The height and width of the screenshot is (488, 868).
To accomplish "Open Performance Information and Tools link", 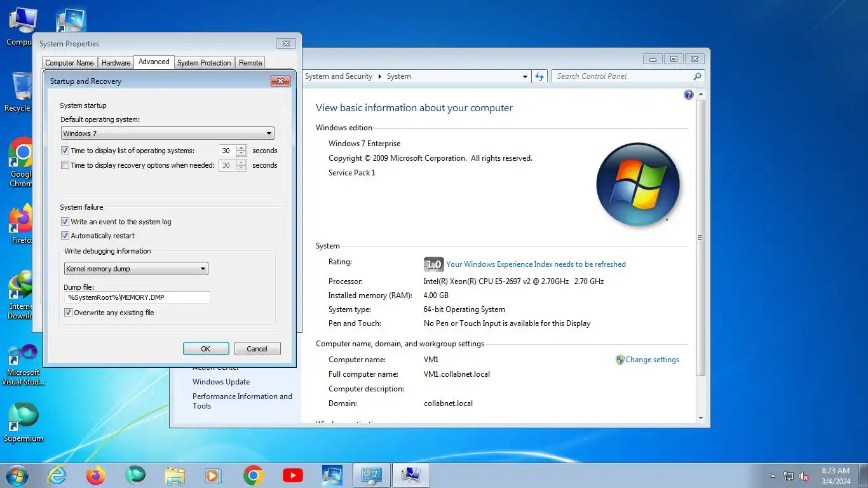I will (x=242, y=401).
